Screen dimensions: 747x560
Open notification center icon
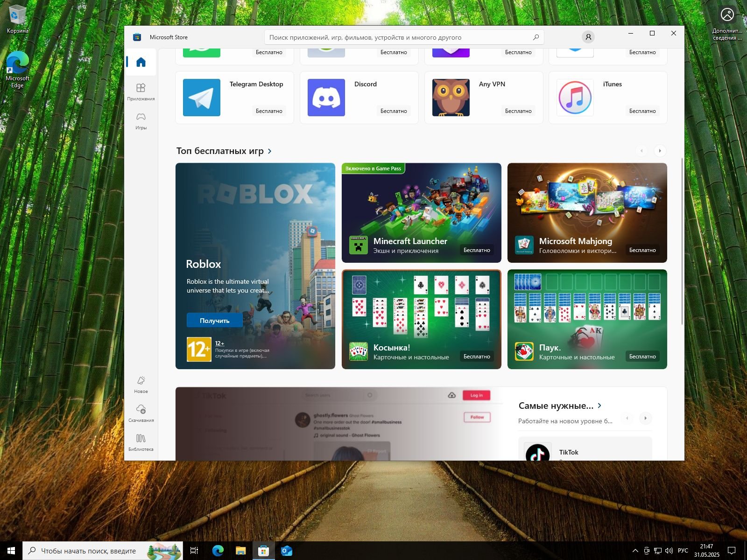point(732,551)
